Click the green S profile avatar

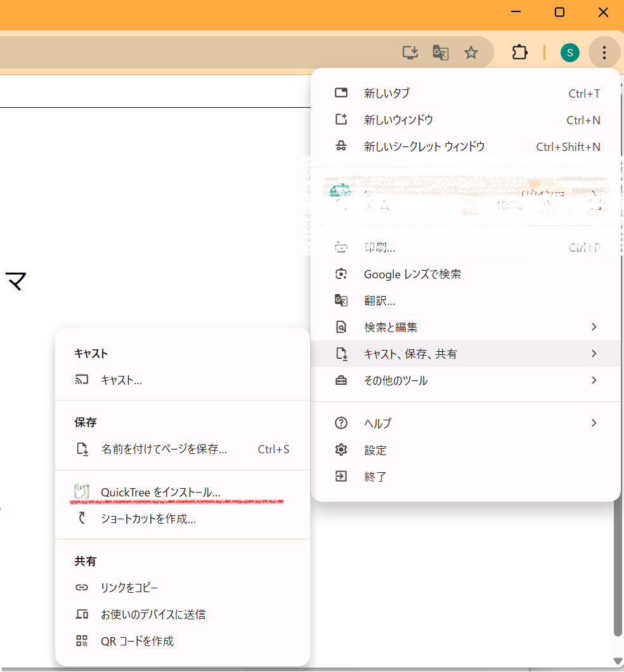click(x=569, y=53)
